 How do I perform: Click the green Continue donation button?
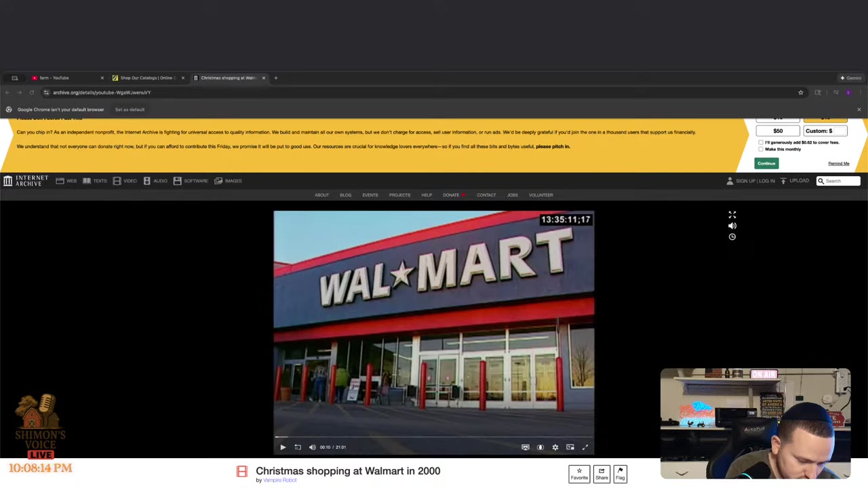pos(766,163)
